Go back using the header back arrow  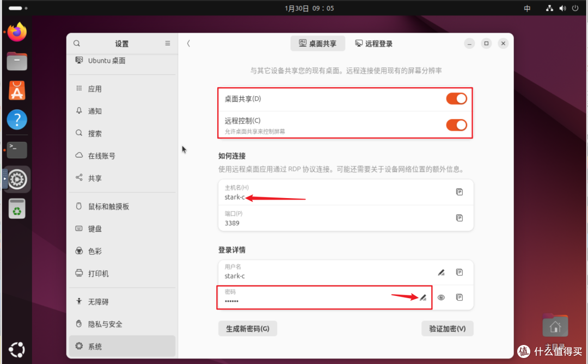pos(188,44)
